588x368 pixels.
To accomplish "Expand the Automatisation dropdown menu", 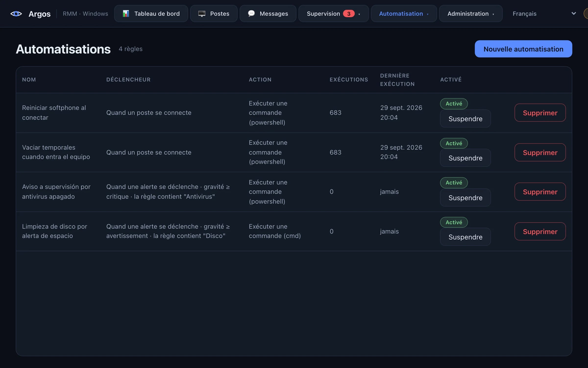I will click(x=404, y=14).
